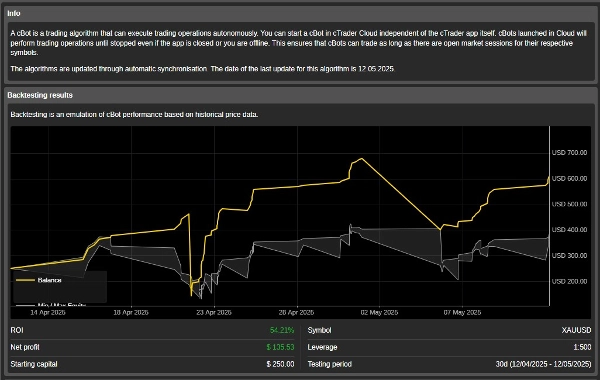Click the backtesting emulation description sentence
This screenshot has height=380, width=600.
(134, 114)
